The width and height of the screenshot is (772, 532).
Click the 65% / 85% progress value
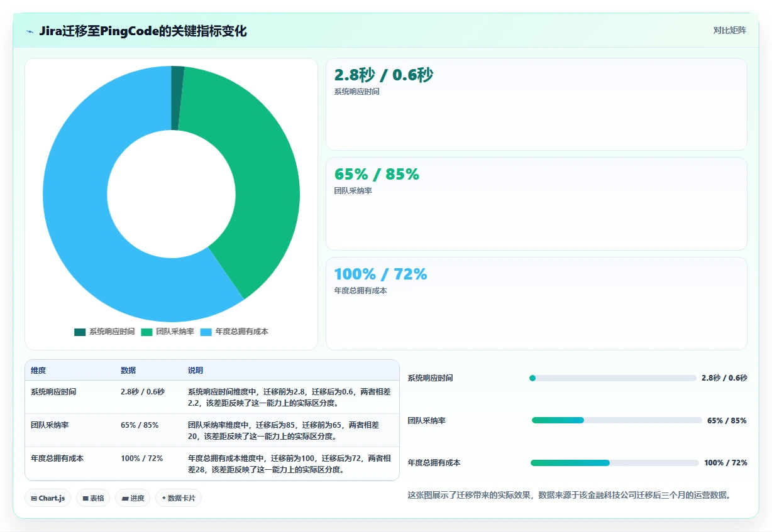point(727,420)
